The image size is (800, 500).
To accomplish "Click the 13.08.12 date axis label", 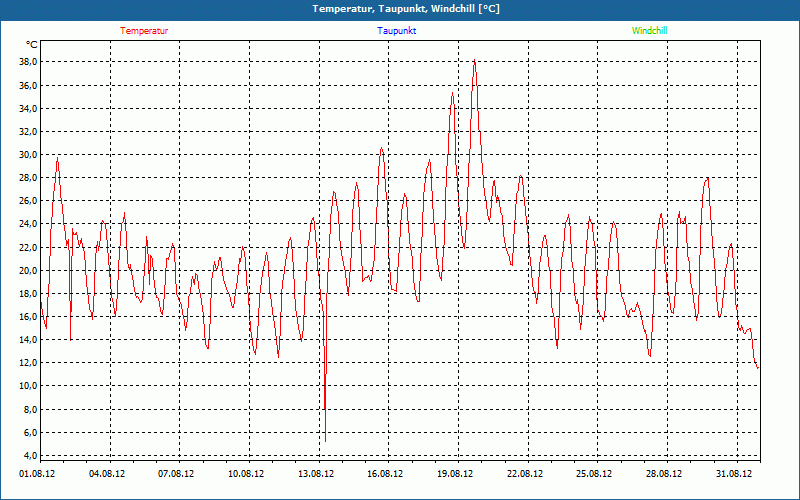I will (316, 473).
